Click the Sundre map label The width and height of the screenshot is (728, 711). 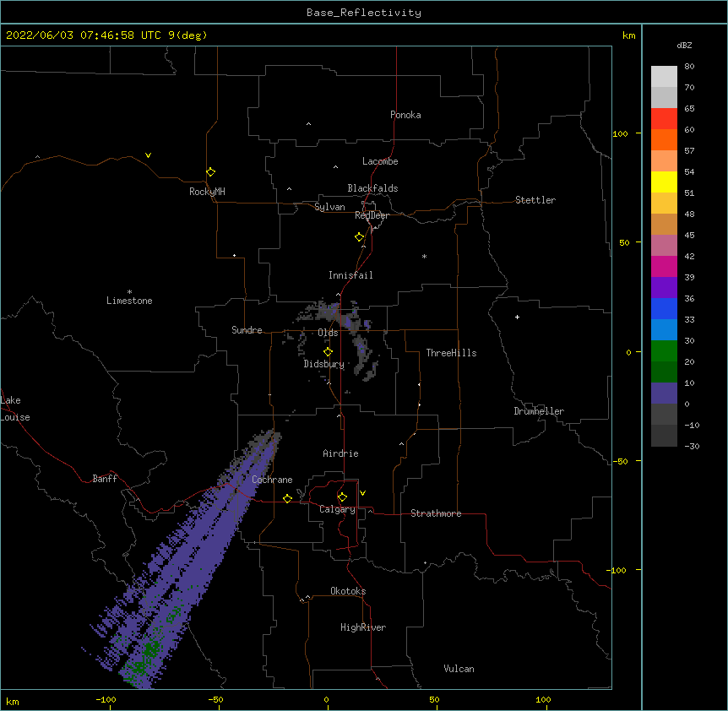(x=247, y=330)
